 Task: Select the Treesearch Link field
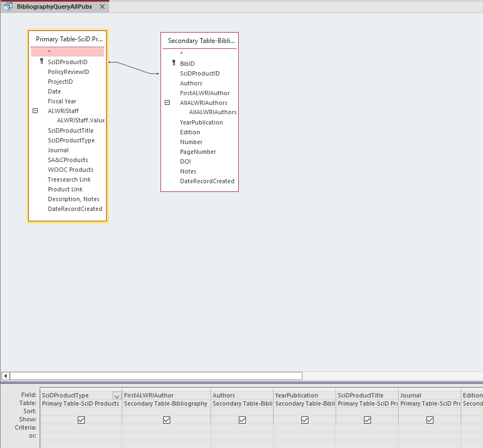click(x=69, y=179)
